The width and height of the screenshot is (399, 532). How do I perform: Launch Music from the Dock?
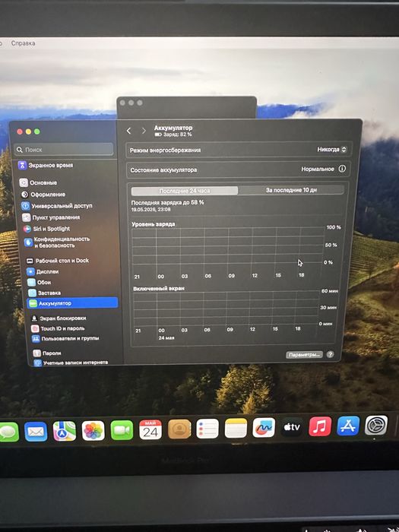tap(320, 426)
